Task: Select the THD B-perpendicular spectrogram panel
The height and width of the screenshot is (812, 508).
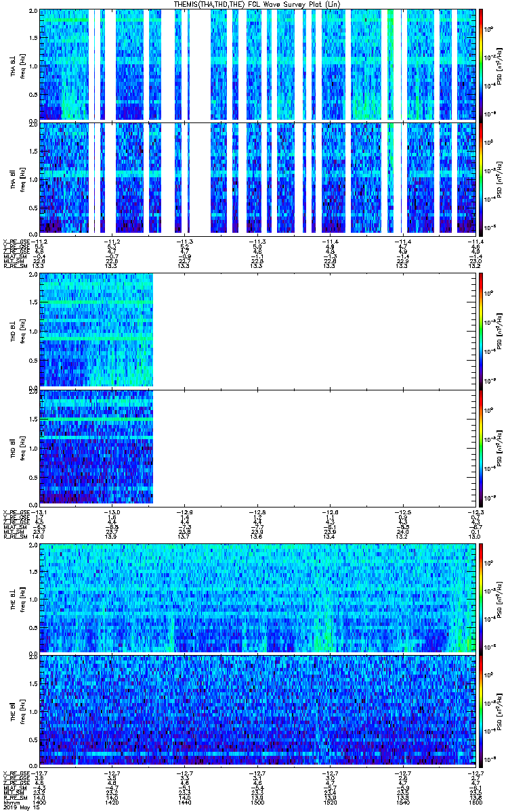Action: click(x=258, y=330)
